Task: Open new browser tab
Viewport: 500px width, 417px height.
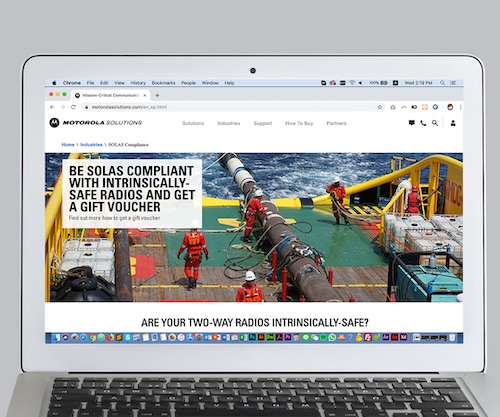Action: point(157,95)
